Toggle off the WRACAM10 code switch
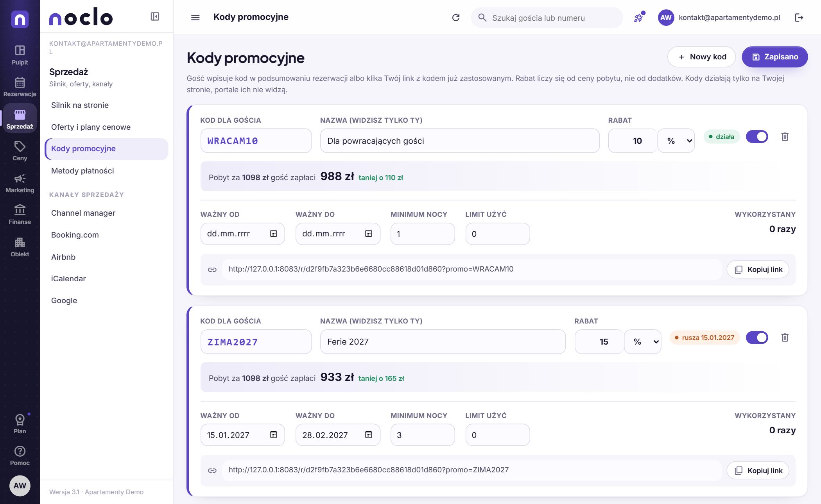This screenshot has height=504, width=821. (757, 137)
